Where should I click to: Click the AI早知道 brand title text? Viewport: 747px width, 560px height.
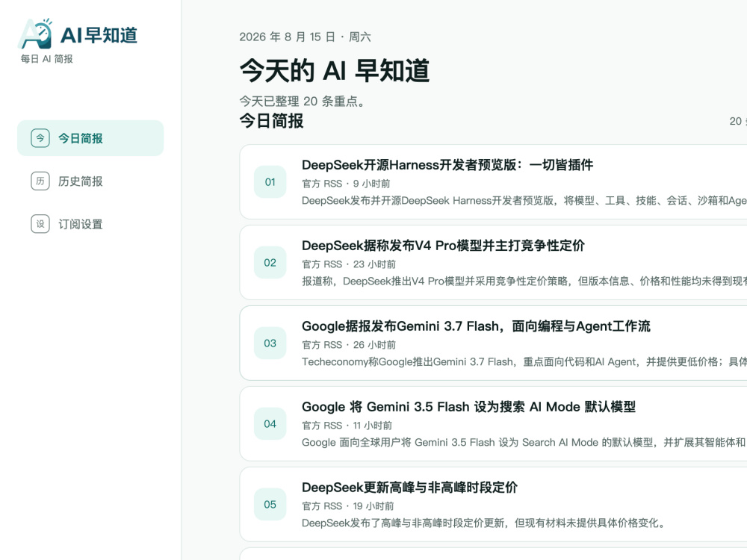(99, 35)
